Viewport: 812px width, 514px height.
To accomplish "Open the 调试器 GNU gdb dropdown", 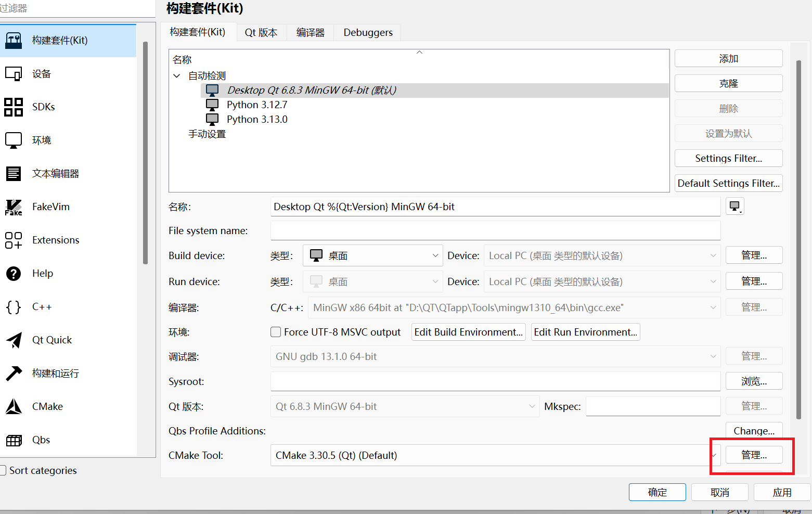I will [x=496, y=356].
